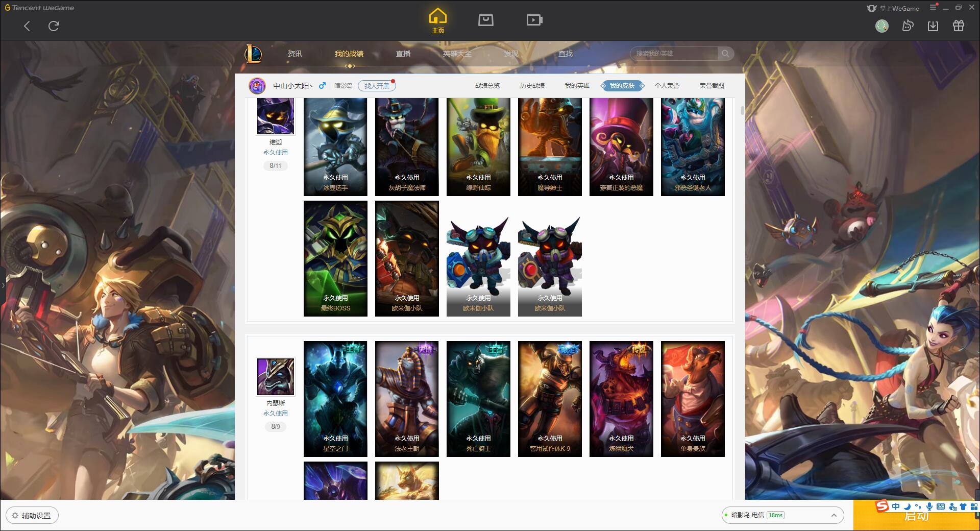Open the 掌上WeGame link

893,8
